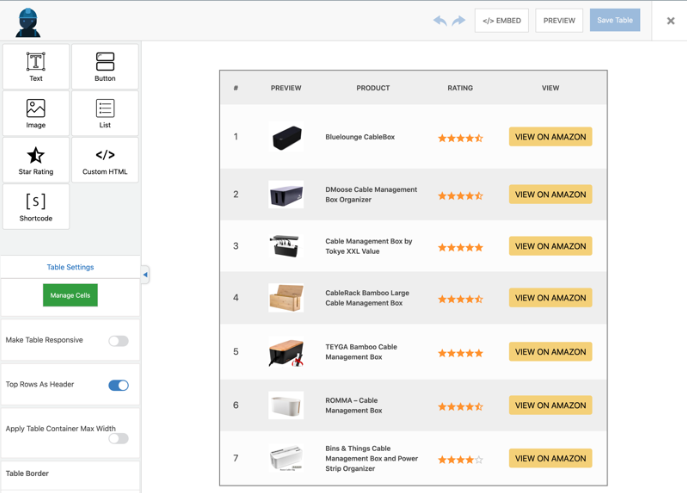Disable Top Rows As Header
The width and height of the screenshot is (687, 493).
118,385
